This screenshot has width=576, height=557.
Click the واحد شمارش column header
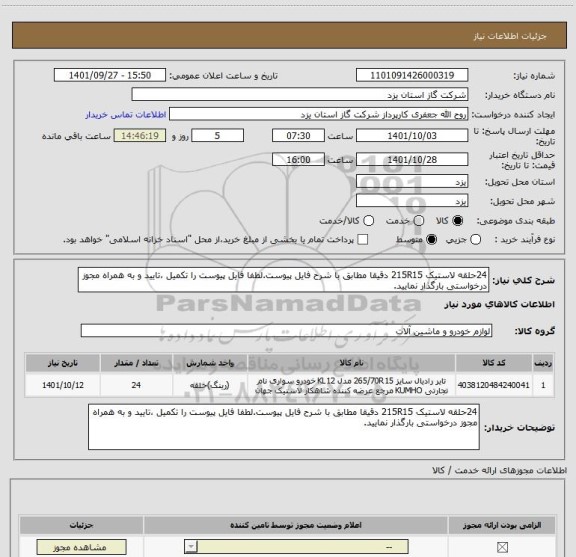pyautogui.click(x=210, y=363)
